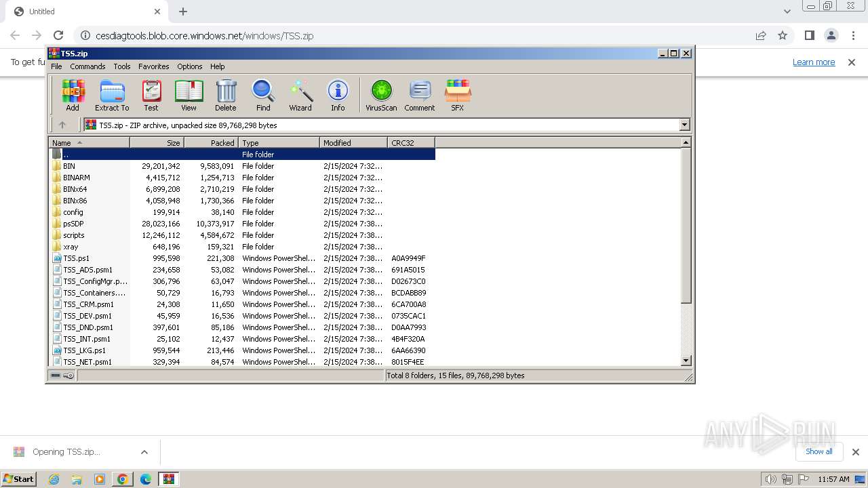This screenshot has height=488, width=868.
Task: Open the Chrome profile avatar
Action: [831, 35]
